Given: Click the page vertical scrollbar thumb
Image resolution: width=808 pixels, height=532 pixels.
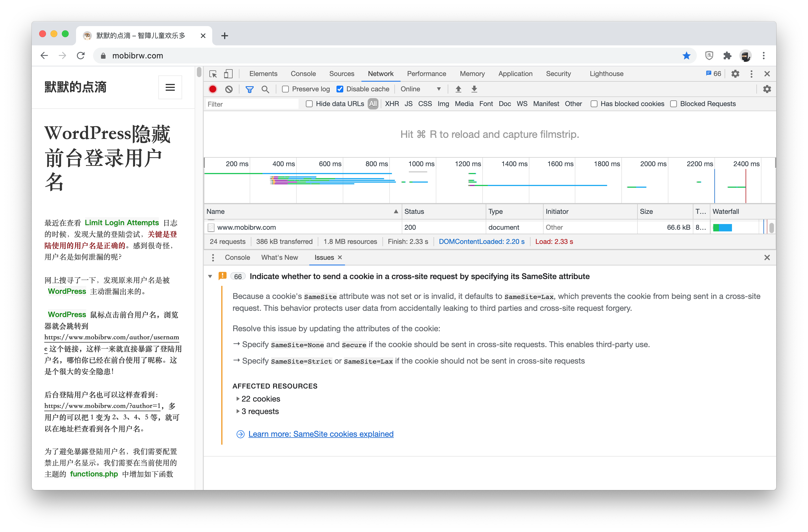Looking at the screenshot, I should pos(199,73).
